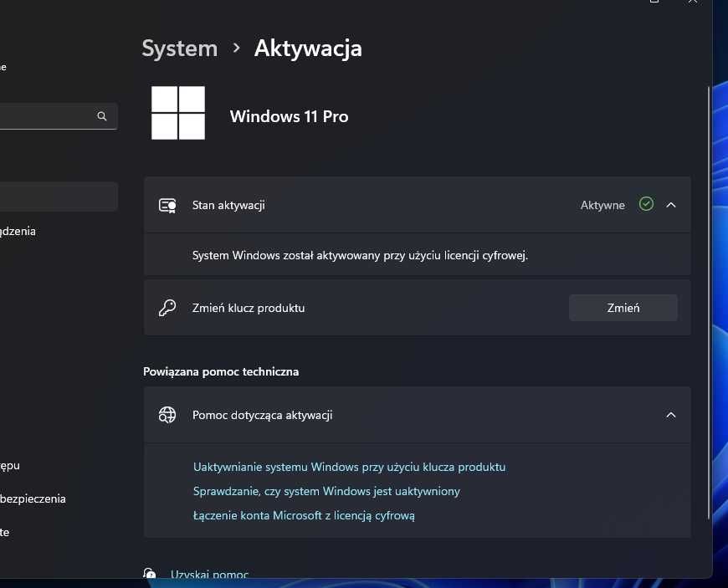Viewport: 728px width, 588px height.
Task: Click the search magnifier icon in sidebar
Action: click(x=102, y=116)
